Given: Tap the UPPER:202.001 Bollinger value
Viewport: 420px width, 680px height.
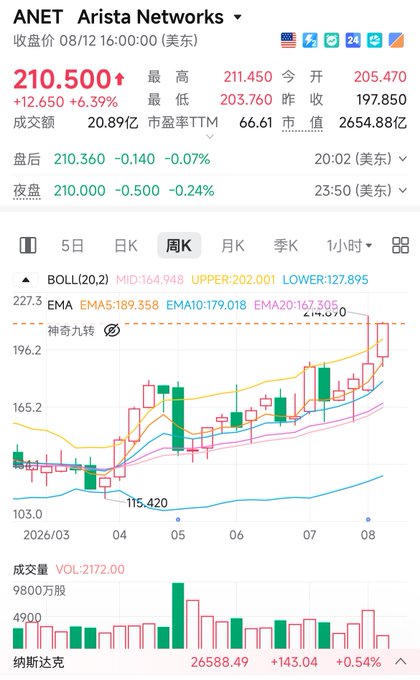Looking at the screenshot, I should [233, 280].
